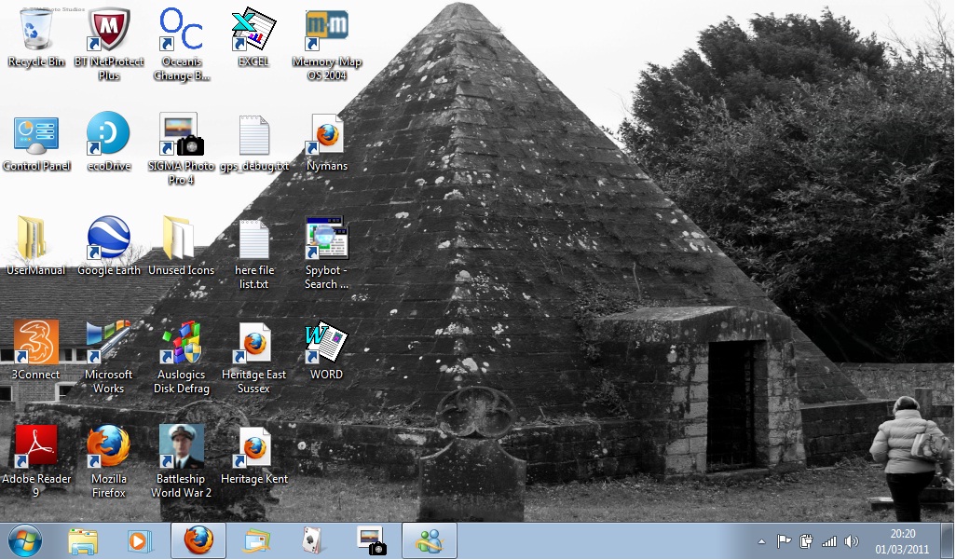Open Google Earth

point(108,235)
